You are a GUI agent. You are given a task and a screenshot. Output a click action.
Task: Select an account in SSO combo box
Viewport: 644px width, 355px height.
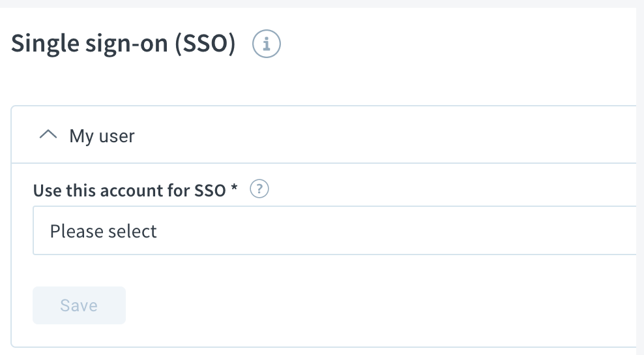334,231
